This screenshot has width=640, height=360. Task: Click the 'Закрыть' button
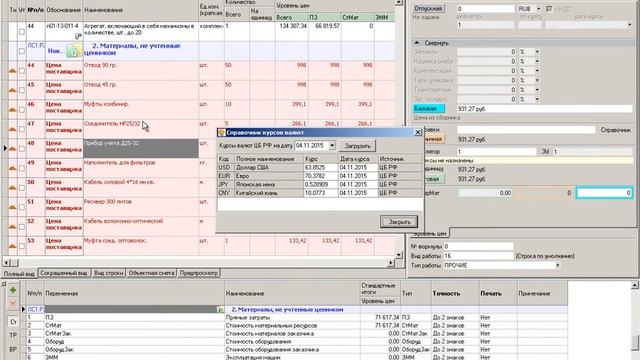click(x=399, y=222)
